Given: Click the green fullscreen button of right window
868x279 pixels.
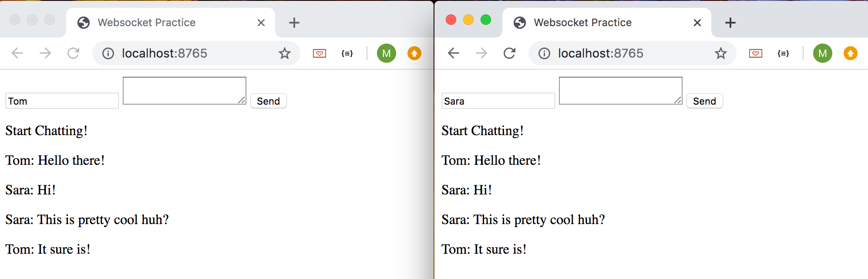Looking at the screenshot, I should (x=486, y=20).
